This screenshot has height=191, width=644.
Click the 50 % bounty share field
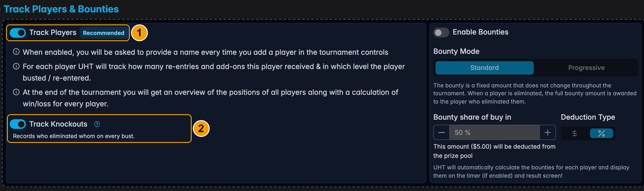(x=494, y=133)
